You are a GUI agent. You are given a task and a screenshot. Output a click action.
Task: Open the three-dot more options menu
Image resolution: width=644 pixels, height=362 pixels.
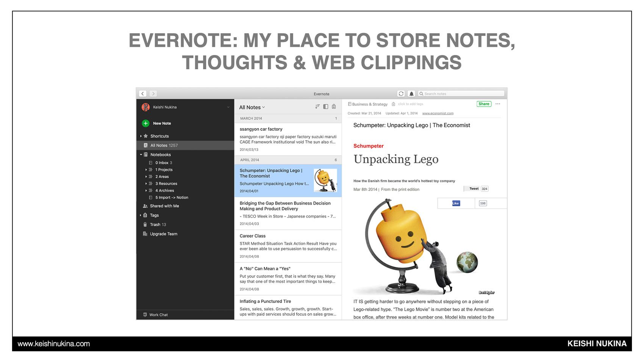coord(498,104)
